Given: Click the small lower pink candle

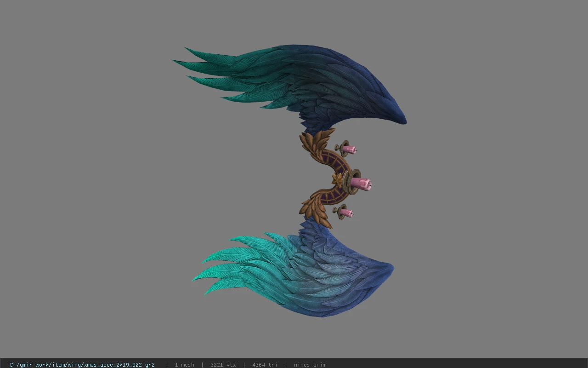Looking at the screenshot, I should pos(346,213).
